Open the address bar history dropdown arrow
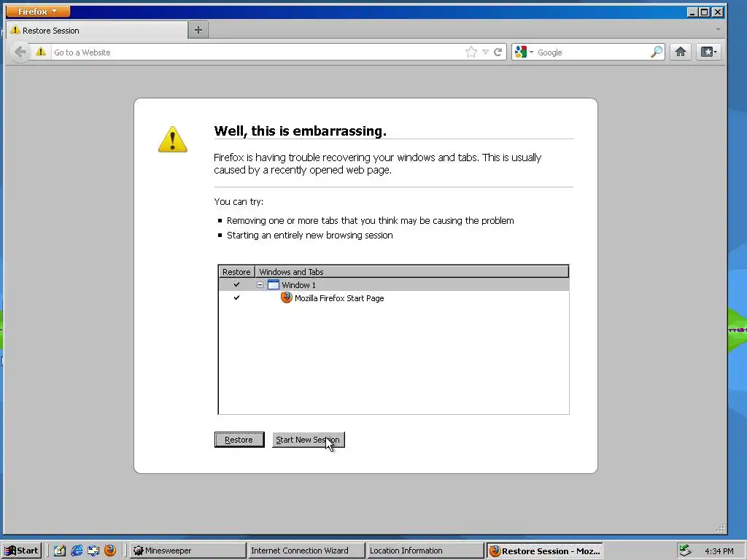 pyautogui.click(x=485, y=52)
